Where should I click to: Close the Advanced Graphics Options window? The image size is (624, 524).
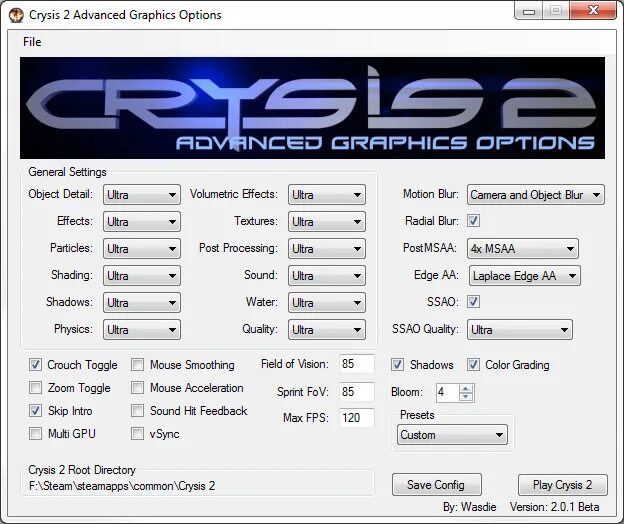click(593, 10)
